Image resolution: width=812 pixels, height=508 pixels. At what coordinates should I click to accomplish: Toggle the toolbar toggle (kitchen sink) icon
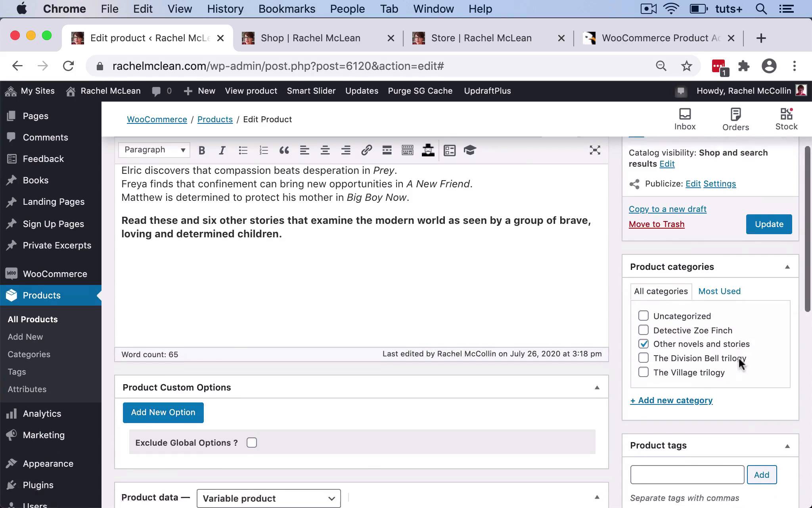point(408,150)
